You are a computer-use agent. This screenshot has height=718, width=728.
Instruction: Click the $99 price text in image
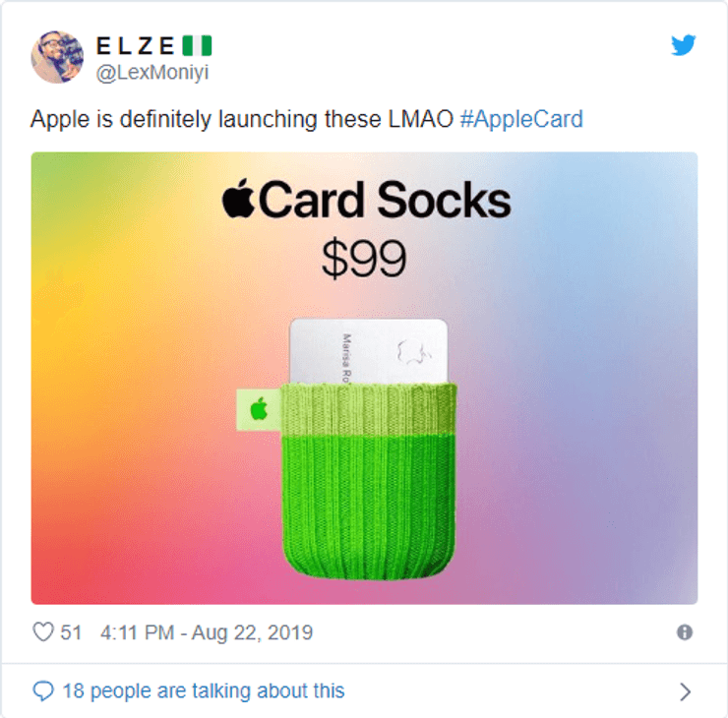pos(364,258)
